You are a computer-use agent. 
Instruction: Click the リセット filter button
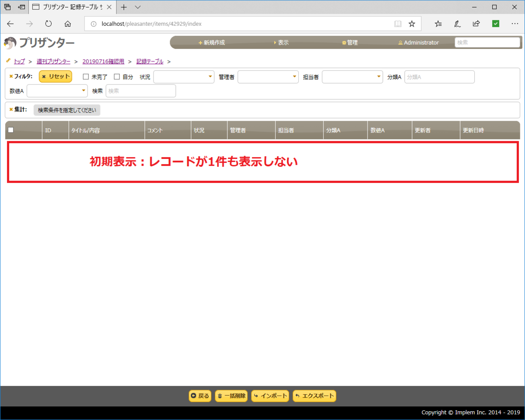(x=56, y=77)
